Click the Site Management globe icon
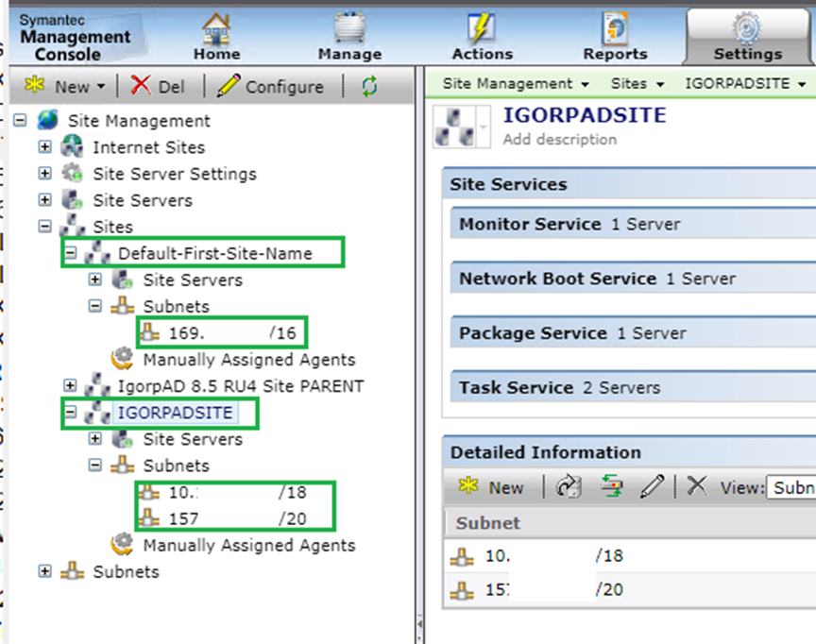Image resolution: width=816 pixels, height=644 pixels. click(48, 120)
